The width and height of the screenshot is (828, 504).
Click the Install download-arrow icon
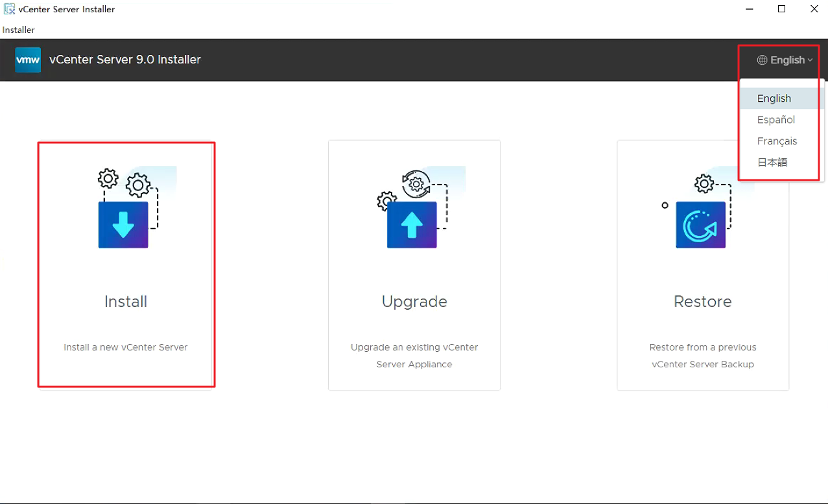coord(123,224)
